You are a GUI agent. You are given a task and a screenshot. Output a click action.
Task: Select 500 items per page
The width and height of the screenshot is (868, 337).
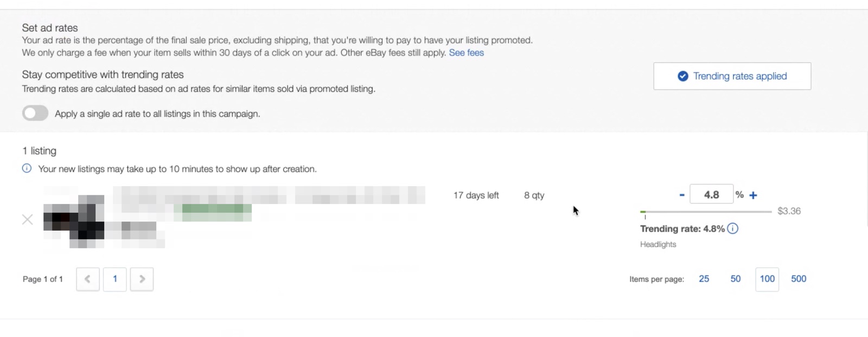point(799,279)
